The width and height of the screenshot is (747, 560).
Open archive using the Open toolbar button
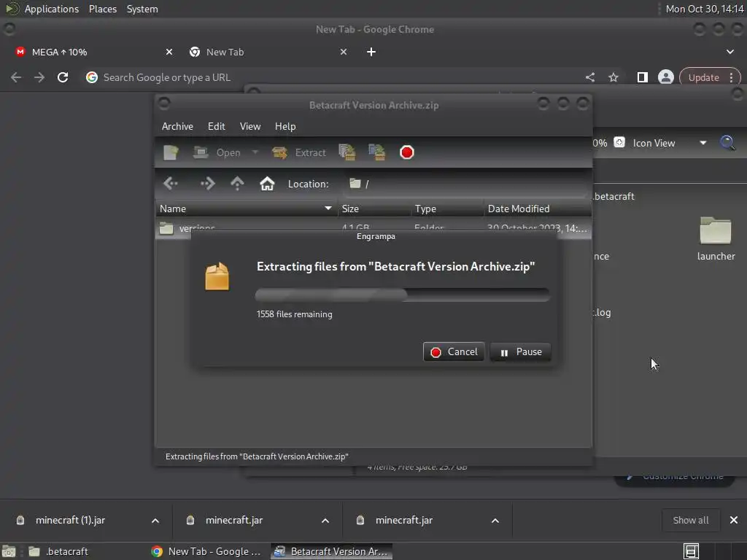click(x=217, y=152)
